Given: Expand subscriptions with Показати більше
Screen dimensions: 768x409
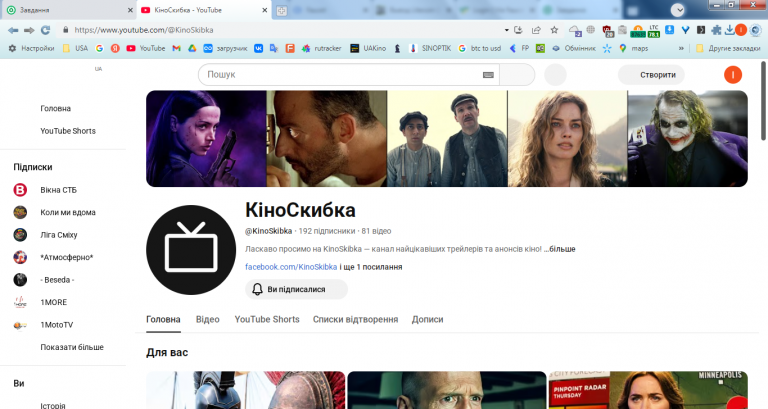Looking at the screenshot, I should click(x=72, y=347).
